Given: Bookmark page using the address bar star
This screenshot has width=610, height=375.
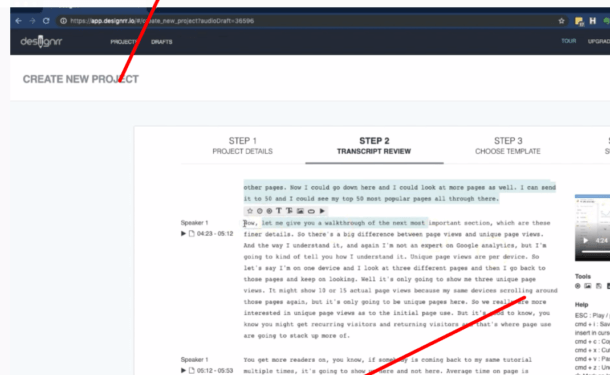Looking at the screenshot, I should 561,21.
